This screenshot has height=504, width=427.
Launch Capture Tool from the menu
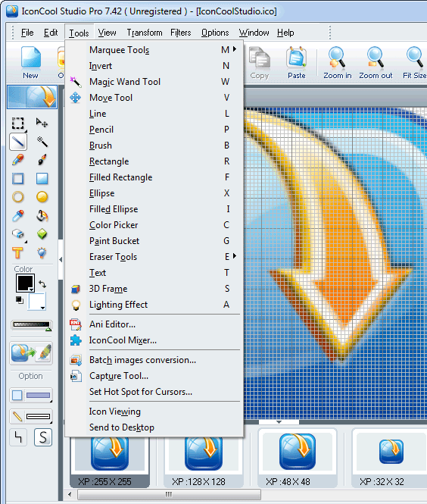click(x=154, y=376)
